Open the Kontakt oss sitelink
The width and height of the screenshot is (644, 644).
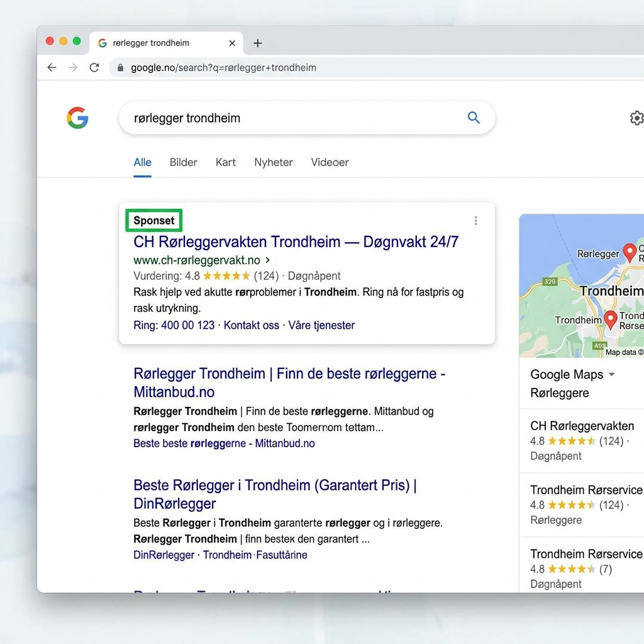[x=252, y=325]
